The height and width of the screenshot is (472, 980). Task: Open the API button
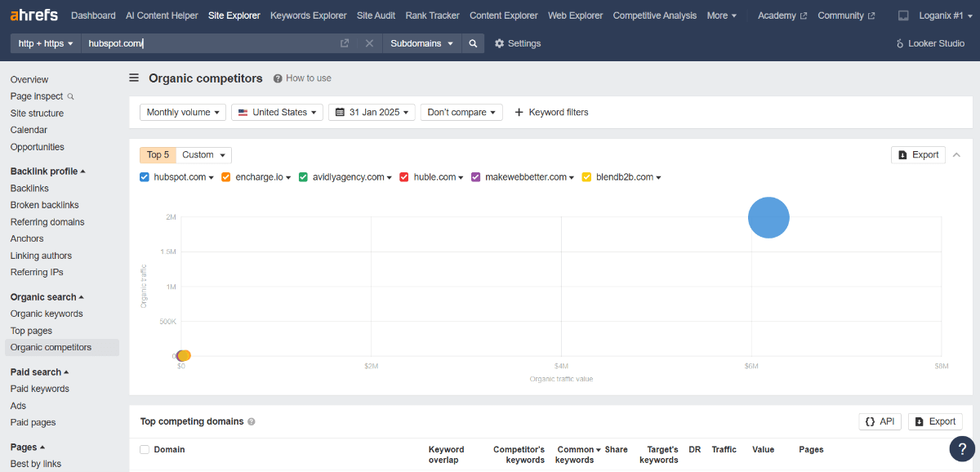(x=880, y=421)
